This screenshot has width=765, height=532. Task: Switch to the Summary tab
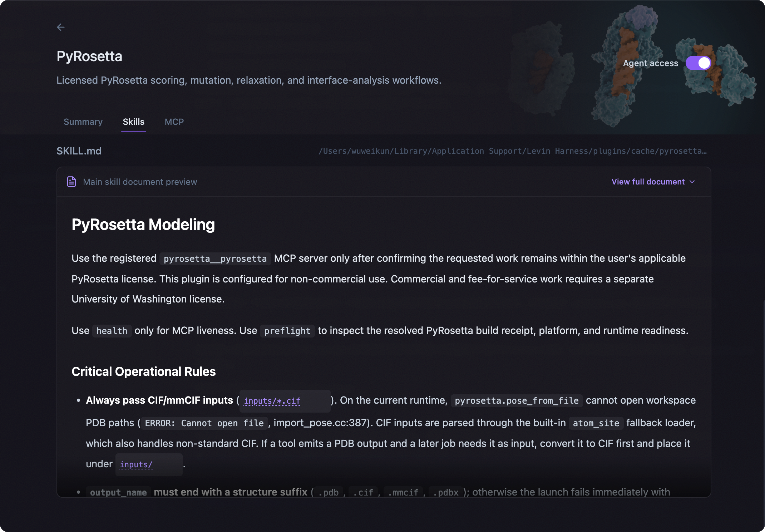click(x=83, y=122)
